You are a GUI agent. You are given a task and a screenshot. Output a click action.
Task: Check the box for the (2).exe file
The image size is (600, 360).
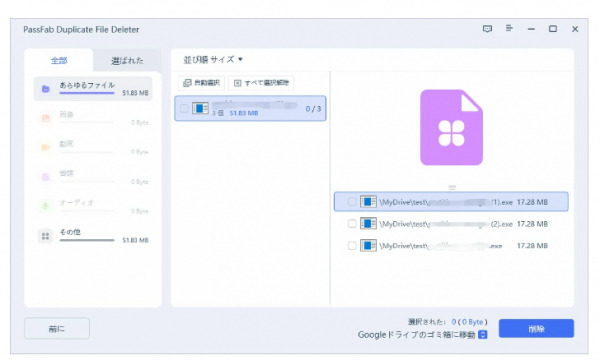point(352,223)
